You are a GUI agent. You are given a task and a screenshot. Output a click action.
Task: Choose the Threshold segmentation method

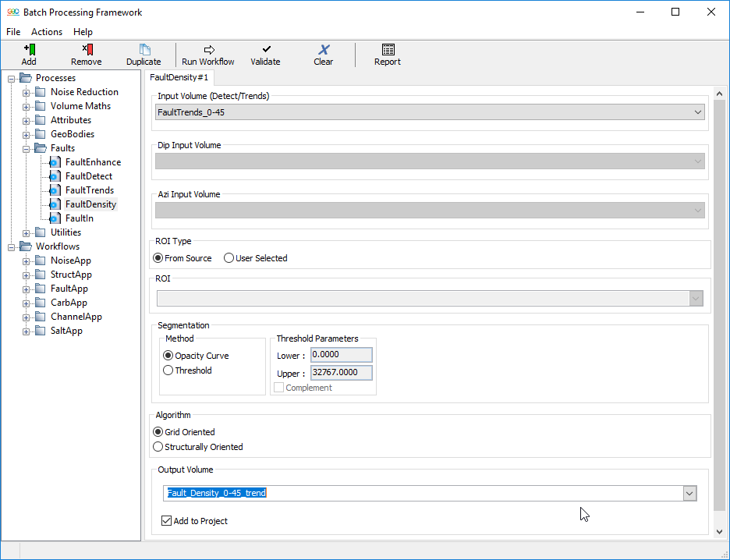pos(168,370)
